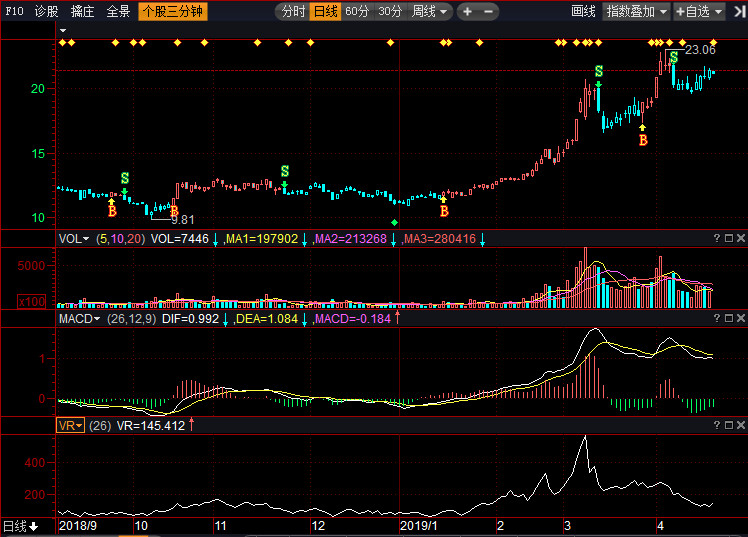Open the F10 company info tab

[14, 12]
